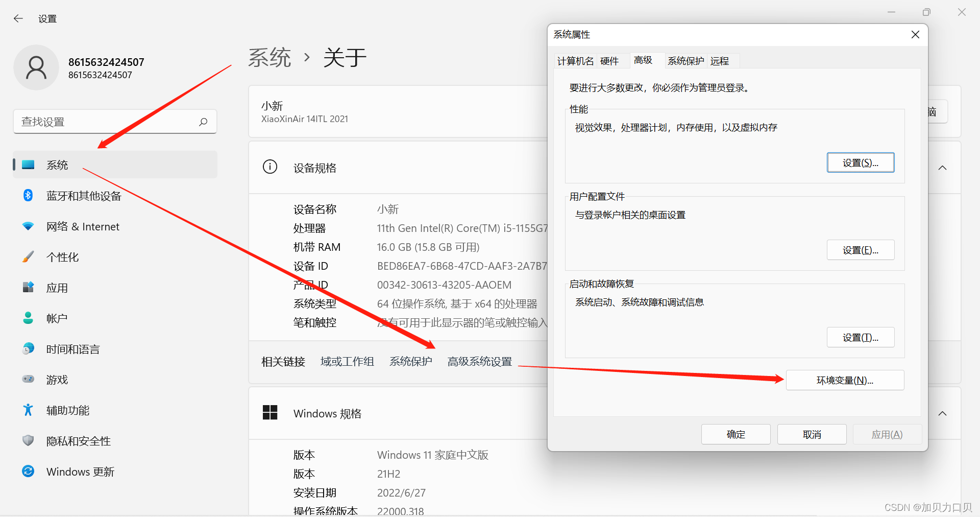Click the 16.0 GB RAM value
Screen dimensions: 980x517
click(428, 247)
